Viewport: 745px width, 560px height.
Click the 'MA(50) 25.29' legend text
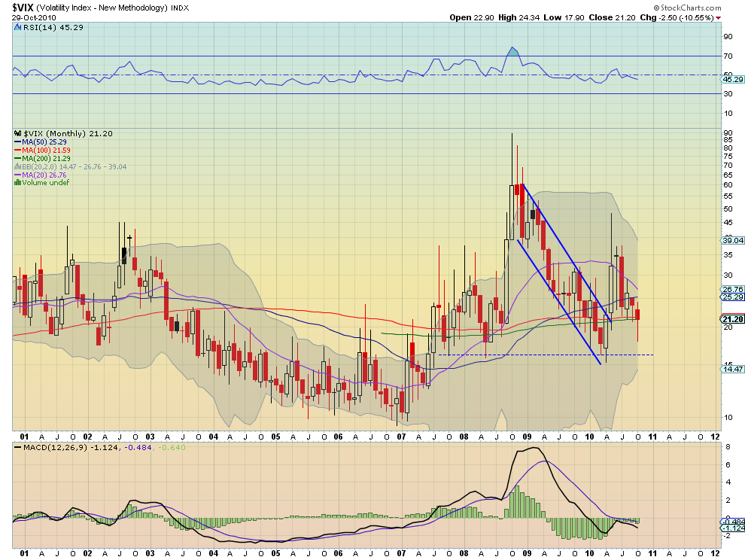point(44,142)
